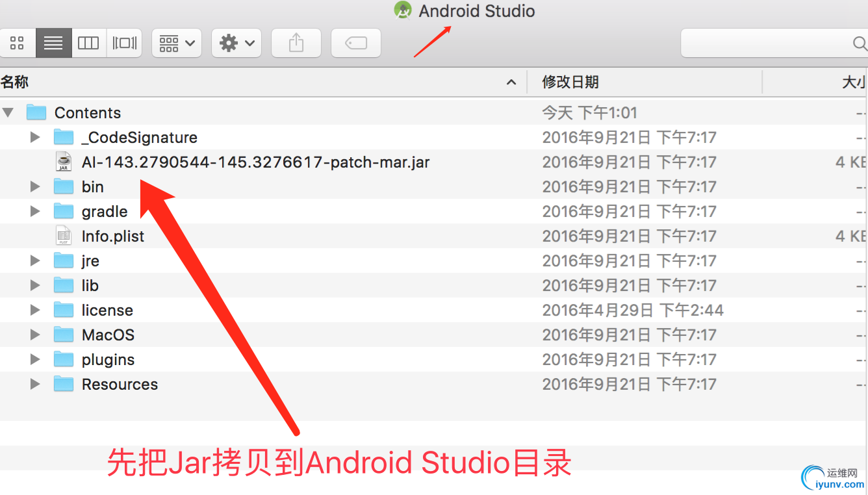Expand the _CodeSignature folder
Viewport: 868px width, 495px height.
(x=35, y=137)
